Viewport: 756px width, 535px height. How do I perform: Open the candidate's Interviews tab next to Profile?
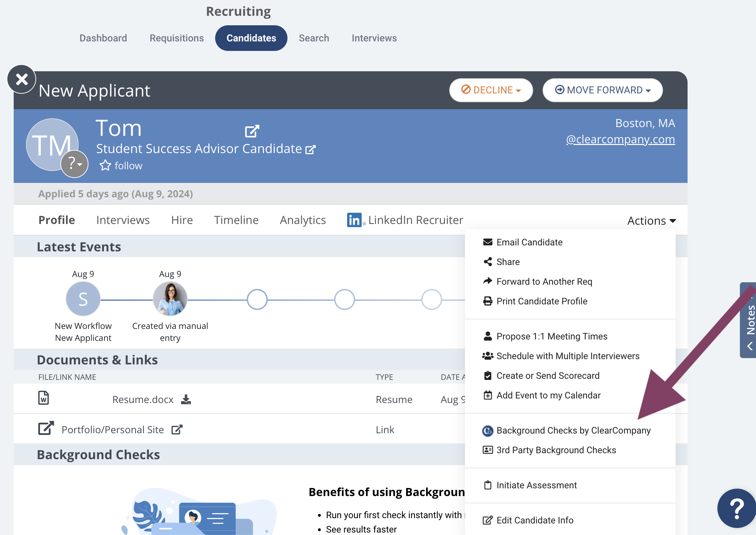(123, 220)
